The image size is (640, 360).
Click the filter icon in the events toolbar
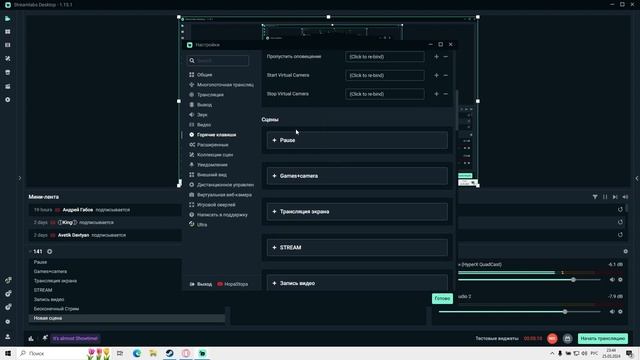[x=595, y=197]
